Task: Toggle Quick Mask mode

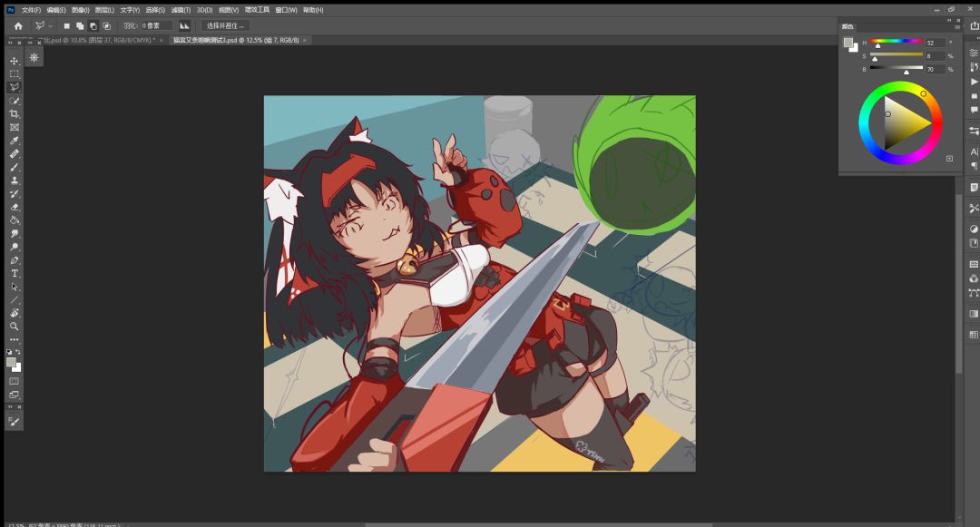Action: pos(15,381)
